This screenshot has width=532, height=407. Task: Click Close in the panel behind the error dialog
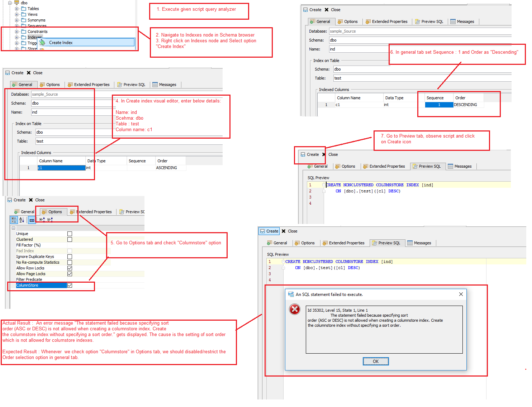290,231
